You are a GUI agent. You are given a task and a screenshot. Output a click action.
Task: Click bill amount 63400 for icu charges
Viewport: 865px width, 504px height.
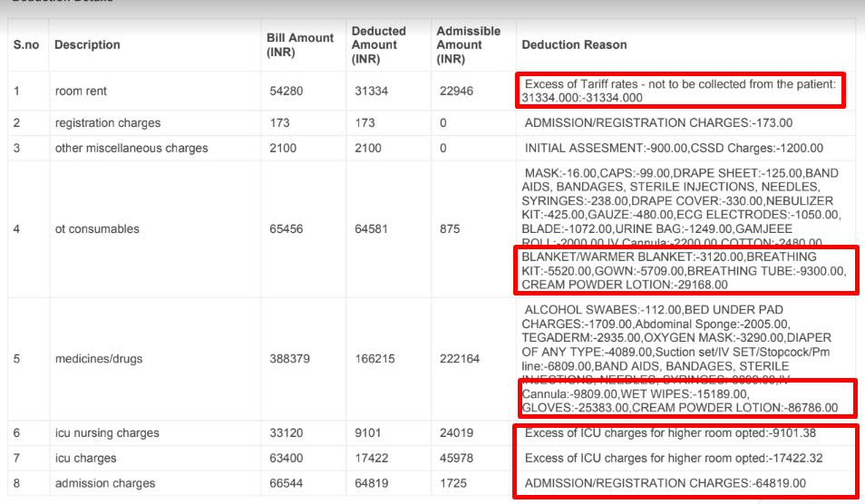287,459
